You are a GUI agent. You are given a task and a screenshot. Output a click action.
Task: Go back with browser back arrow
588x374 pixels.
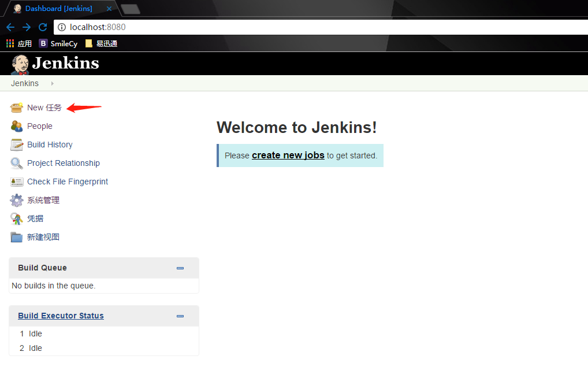(x=10, y=27)
